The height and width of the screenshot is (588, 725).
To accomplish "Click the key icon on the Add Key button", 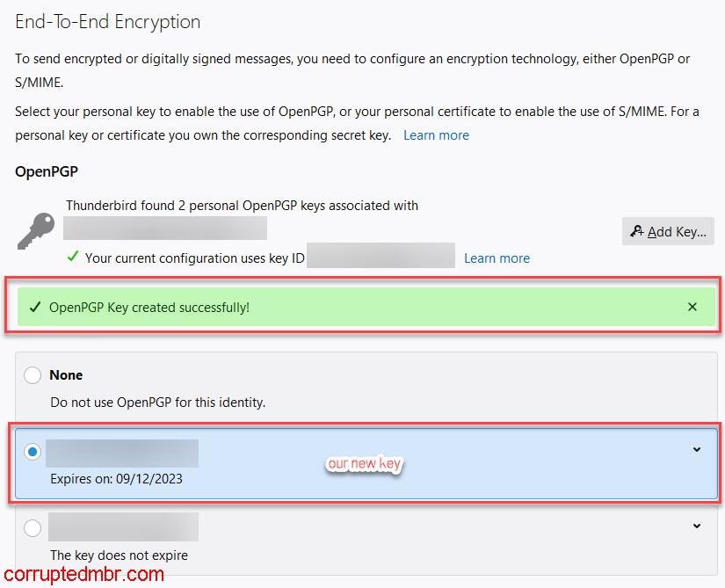I will pyautogui.click(x=638, y=231).
